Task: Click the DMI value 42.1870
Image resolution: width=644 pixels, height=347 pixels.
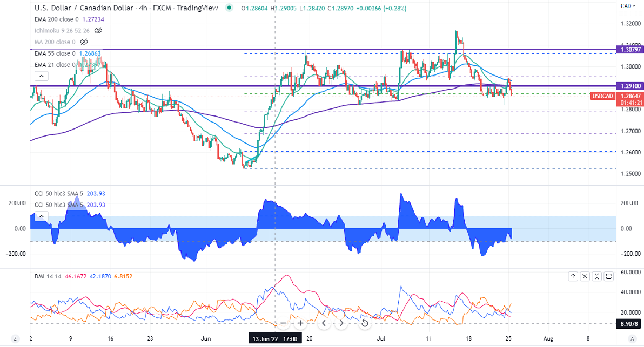Action: click(x=100, y=276)
